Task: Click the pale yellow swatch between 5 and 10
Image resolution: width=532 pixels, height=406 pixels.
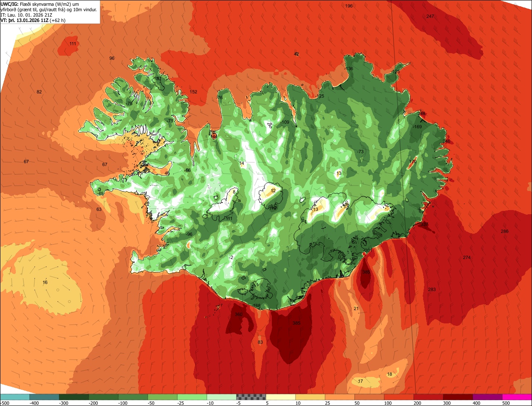Action: point(281,396)
